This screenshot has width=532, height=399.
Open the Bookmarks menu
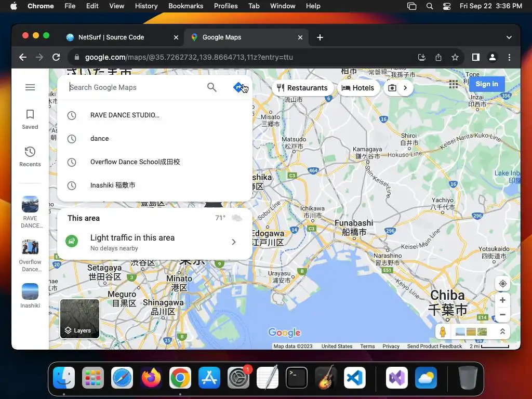pyautogui.click(x=186, y=6)
